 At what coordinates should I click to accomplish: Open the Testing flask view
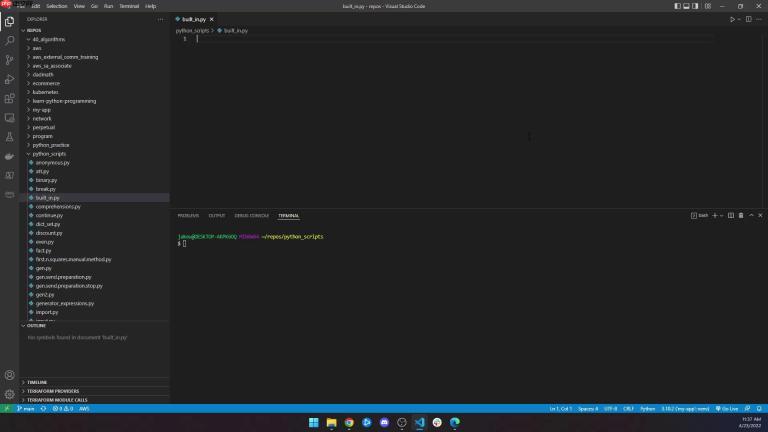[x=9, y=137]
